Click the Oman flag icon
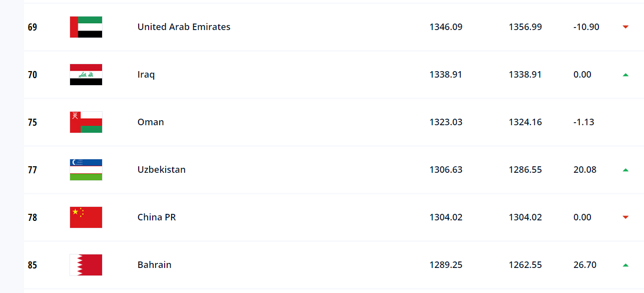Screen dimensions: 644x293 [86, 122]
